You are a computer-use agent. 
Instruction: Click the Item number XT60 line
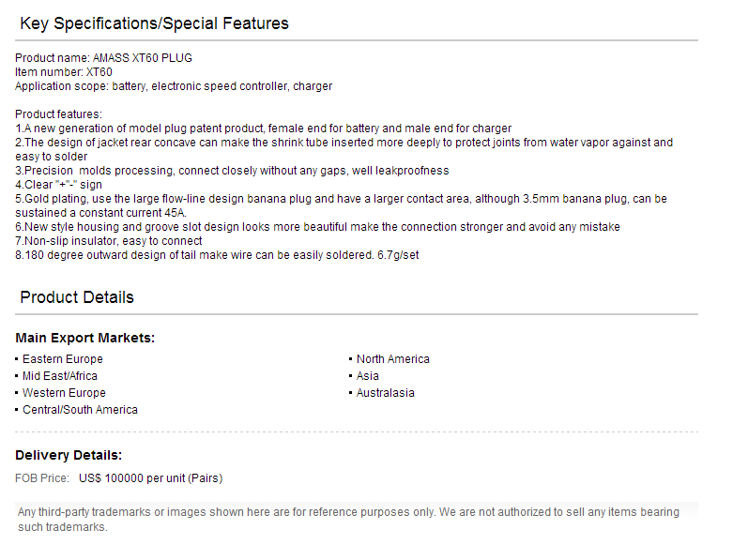click(x=64, y=72)
